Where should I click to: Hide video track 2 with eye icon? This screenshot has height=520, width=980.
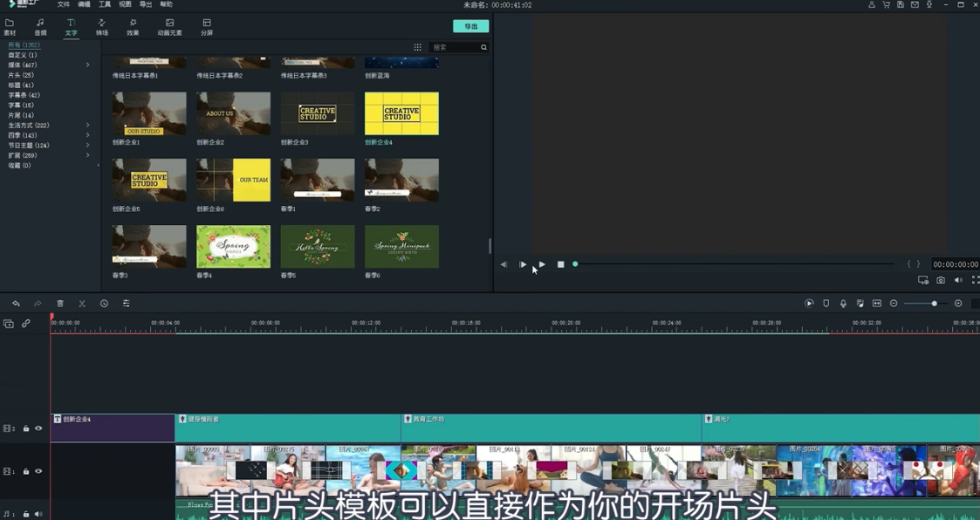point(38,428)
